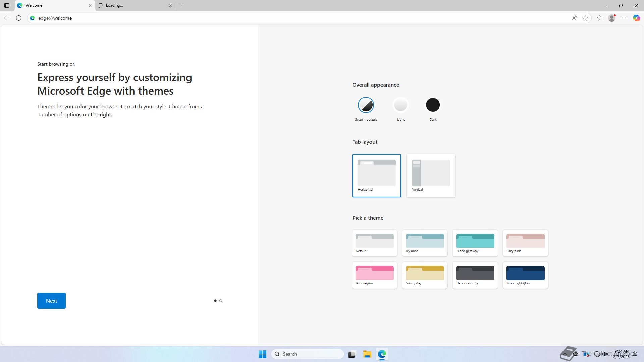Go to second page indicator dot
Image resolution: width=644 pixels, height=362 pixels.
point(221,301)
